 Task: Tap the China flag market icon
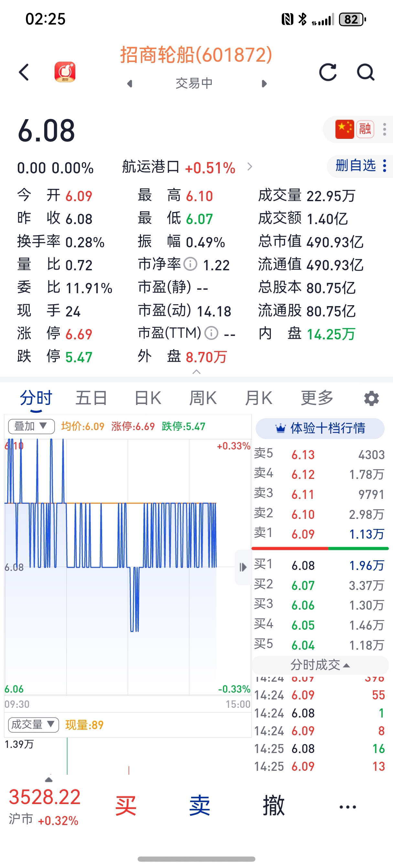(345, 129)
